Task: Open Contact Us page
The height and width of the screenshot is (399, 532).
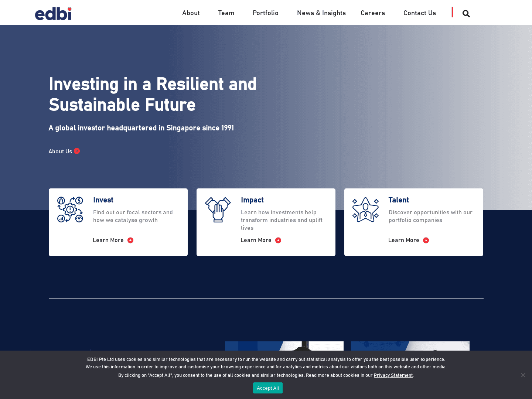Action: coord(419,13)
